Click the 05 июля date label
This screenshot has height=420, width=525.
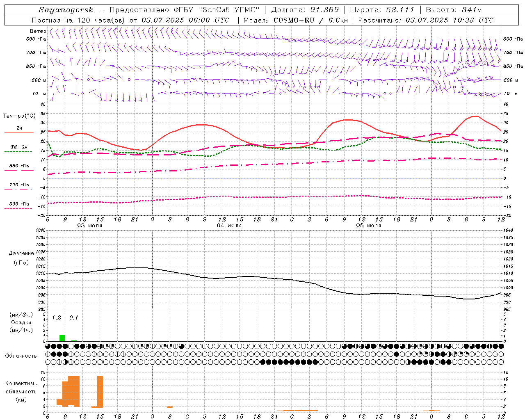click(x=369, y=225)
